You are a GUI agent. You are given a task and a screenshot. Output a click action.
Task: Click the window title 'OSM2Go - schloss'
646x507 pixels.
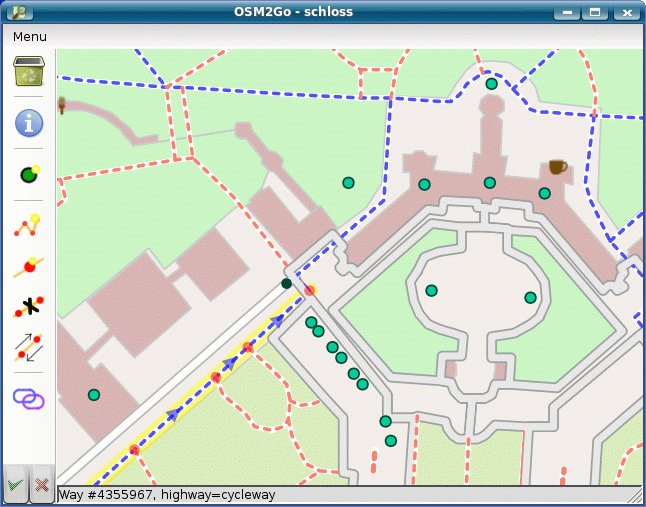click(293, 12)
